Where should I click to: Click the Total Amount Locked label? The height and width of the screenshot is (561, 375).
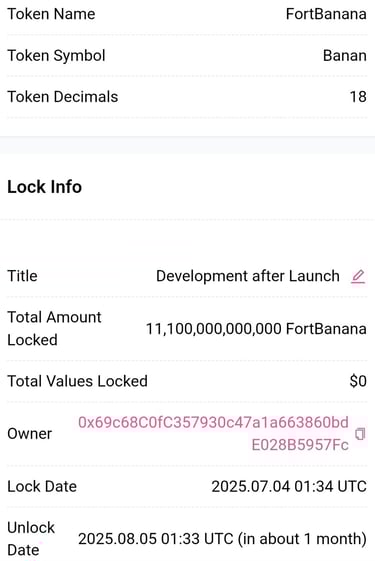(55, 328)
